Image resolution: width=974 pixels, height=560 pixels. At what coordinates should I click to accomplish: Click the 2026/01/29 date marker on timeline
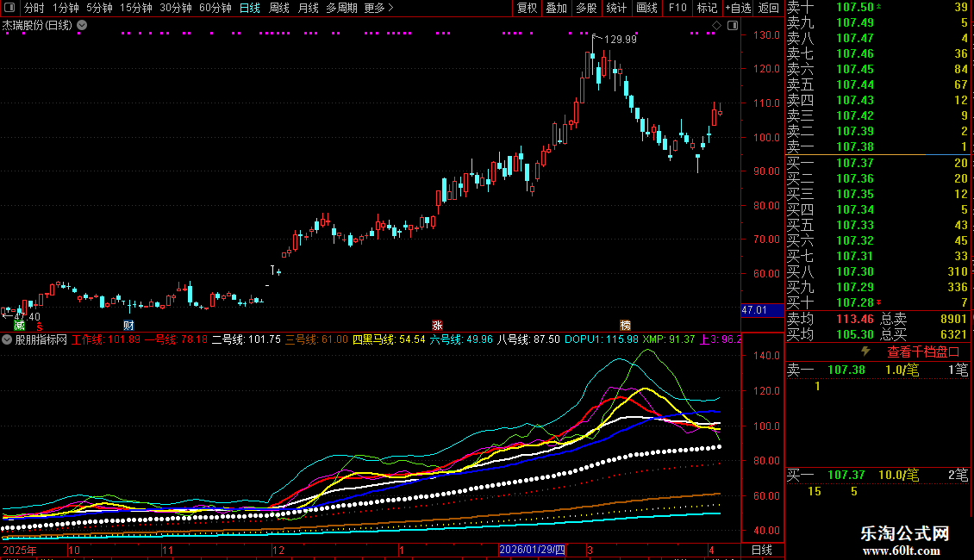click(x=532, y=550)
